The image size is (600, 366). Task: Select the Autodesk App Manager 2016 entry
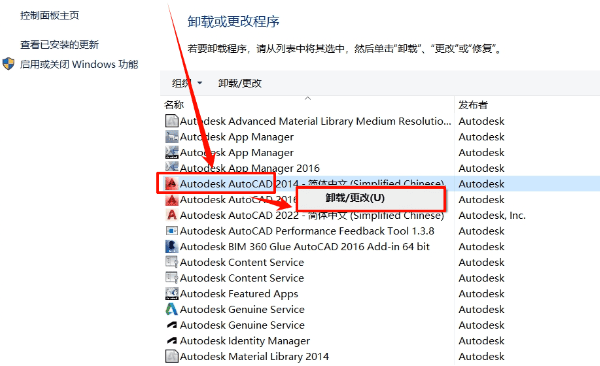click(x=249, y=168)
